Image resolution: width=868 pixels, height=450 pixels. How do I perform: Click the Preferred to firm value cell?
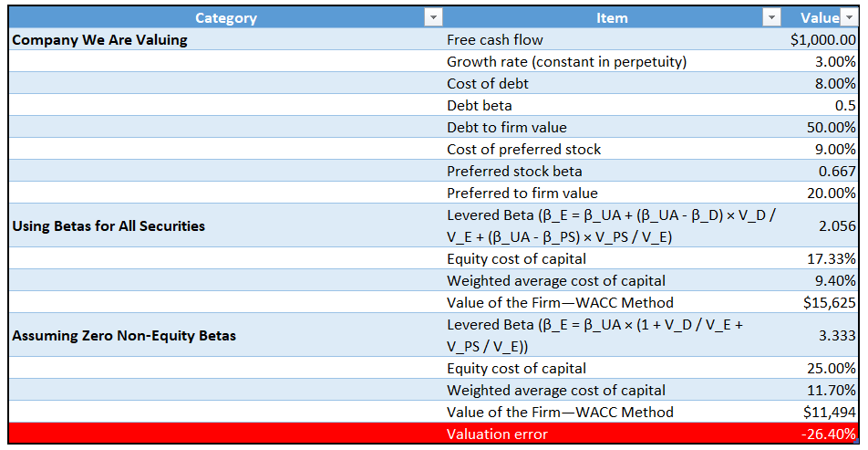click(x=522, y=194)
